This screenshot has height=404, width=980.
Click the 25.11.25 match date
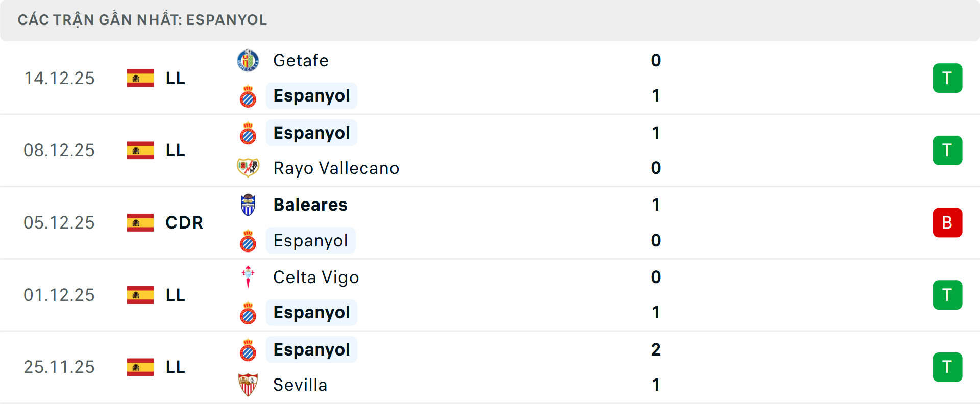pyautogui.click(x=59, y=367)
